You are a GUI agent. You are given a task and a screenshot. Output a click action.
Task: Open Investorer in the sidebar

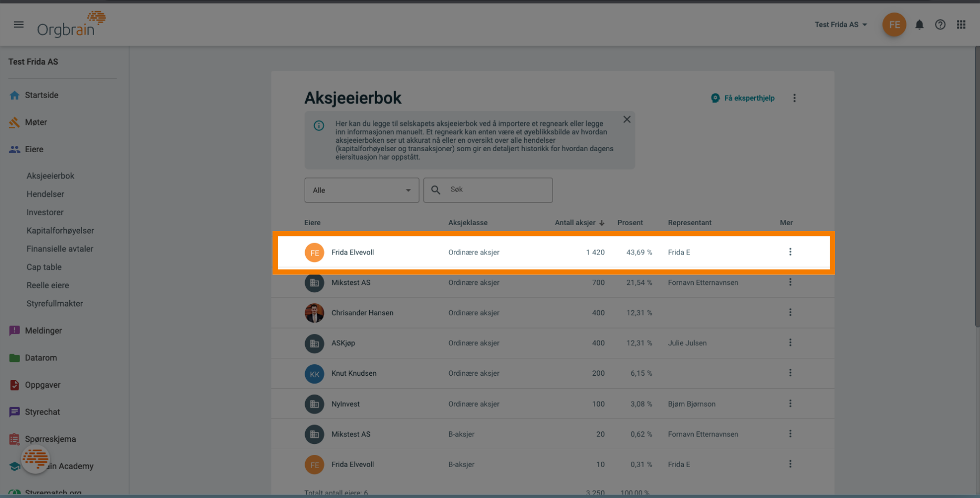[45, 213]
